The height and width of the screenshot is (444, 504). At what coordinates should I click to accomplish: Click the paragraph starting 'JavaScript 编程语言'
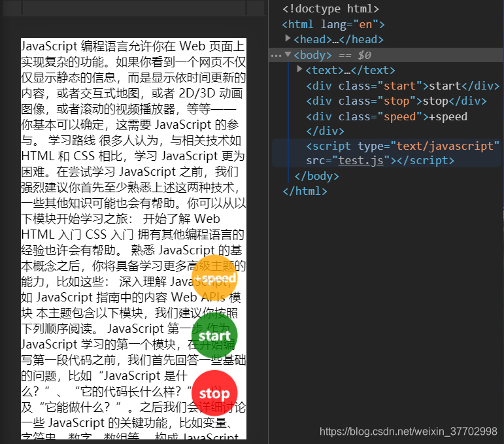(133, 239)
